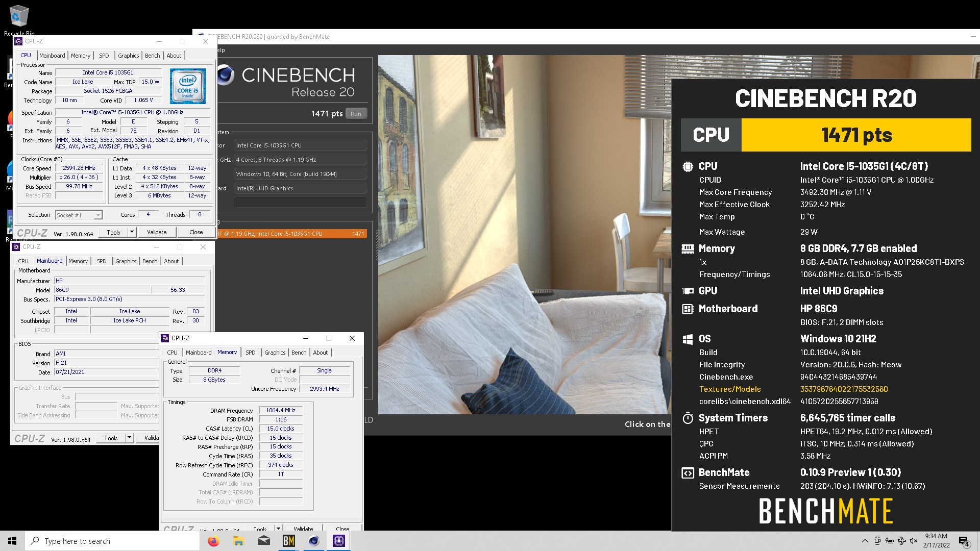
Task: Click the battery status tray icon
Action: (x=890, y=541)
